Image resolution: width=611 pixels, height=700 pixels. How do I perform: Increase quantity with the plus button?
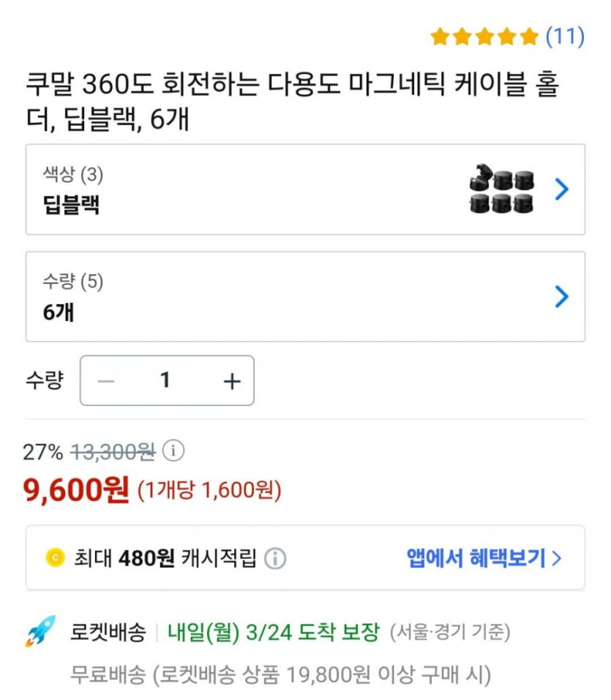[x=231, y=381]
